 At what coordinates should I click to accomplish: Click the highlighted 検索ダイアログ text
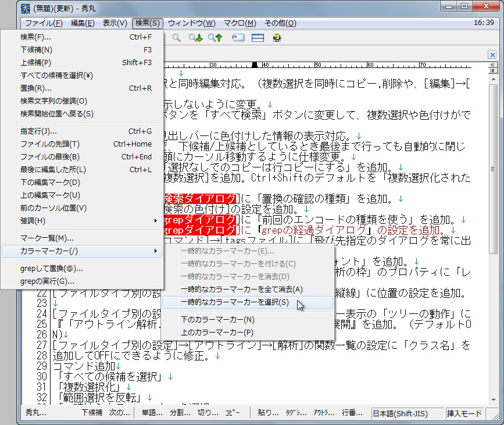click(200, 199)
